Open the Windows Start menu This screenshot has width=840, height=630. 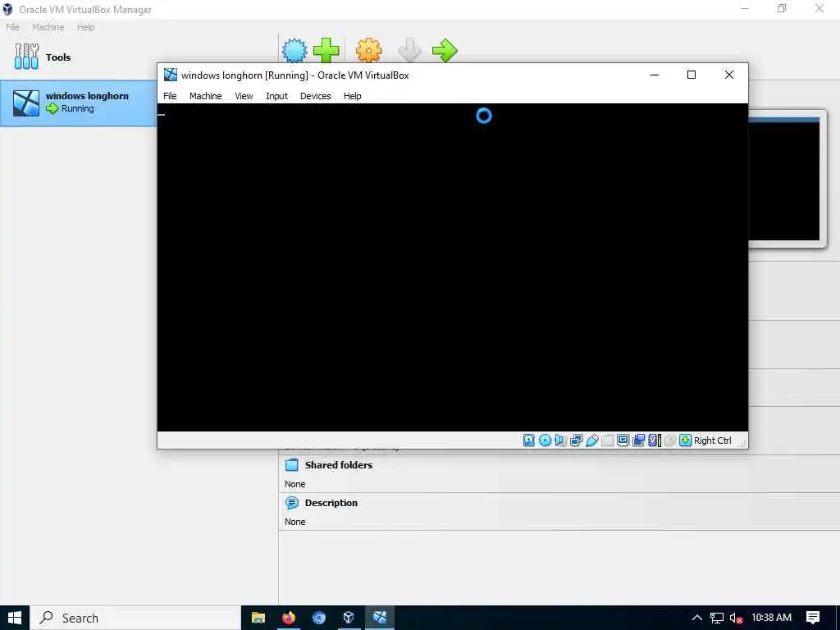click(x=15, y=618)
